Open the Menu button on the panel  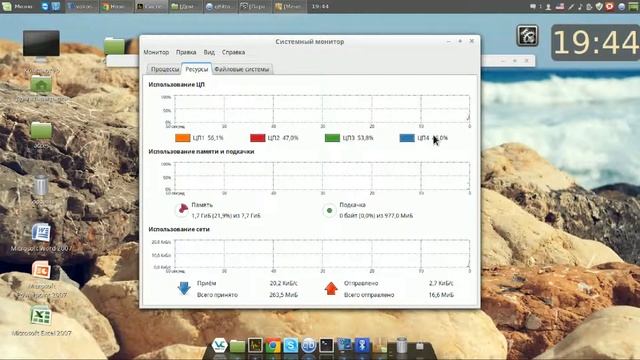[18, 7]
